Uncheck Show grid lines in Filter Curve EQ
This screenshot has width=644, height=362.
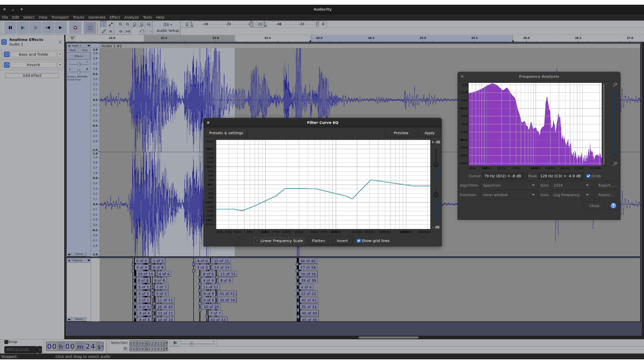[x=359, y=241]
